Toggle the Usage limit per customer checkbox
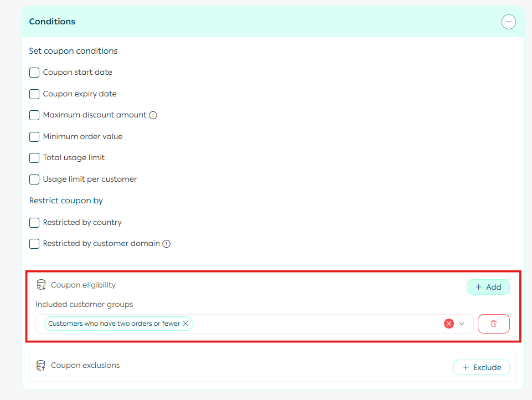The height and width of the screenshot is (400, 532). [34, 180]
